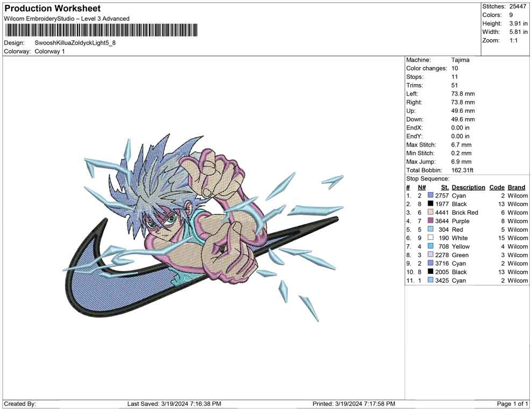Click Min Stitch value "0.2 mm"
Image resolution: width=532 pixels, height=409 pixels.
click(461, 153)
